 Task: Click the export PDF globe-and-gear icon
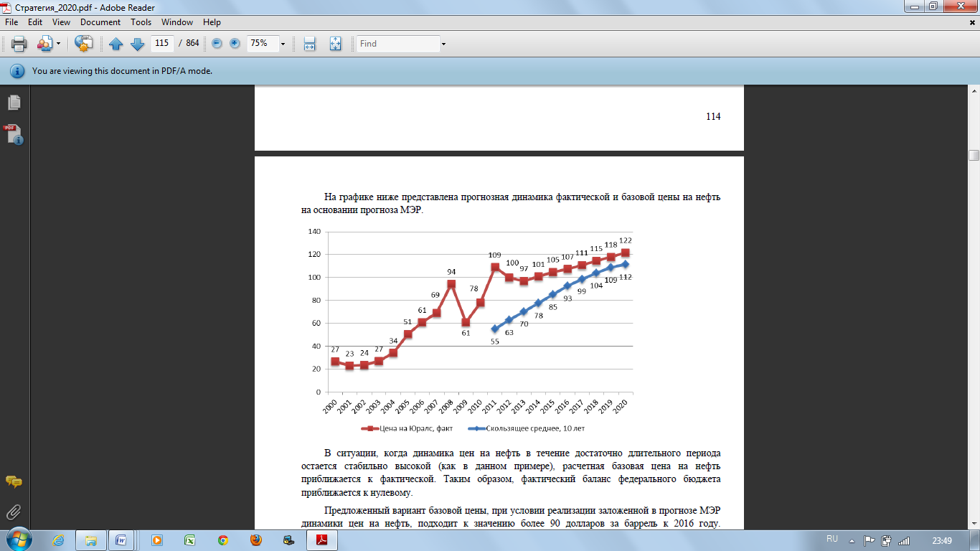(x=84, y=44)
